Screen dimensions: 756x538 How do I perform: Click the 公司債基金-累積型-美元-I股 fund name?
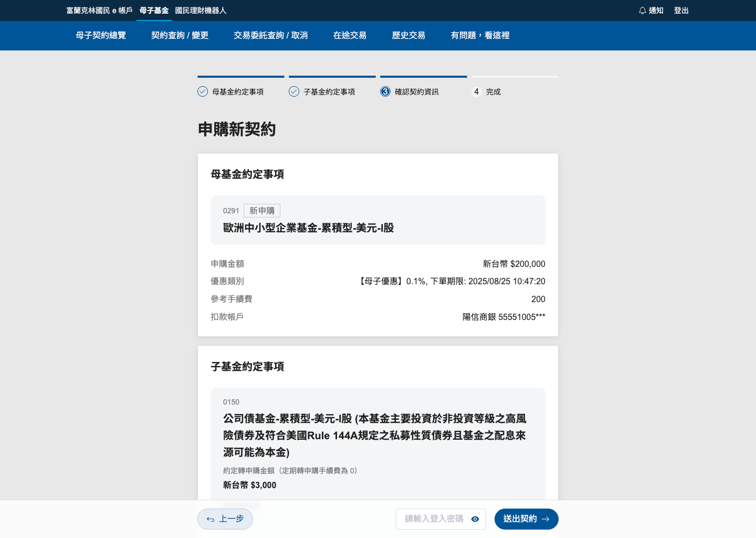point(375,436)
